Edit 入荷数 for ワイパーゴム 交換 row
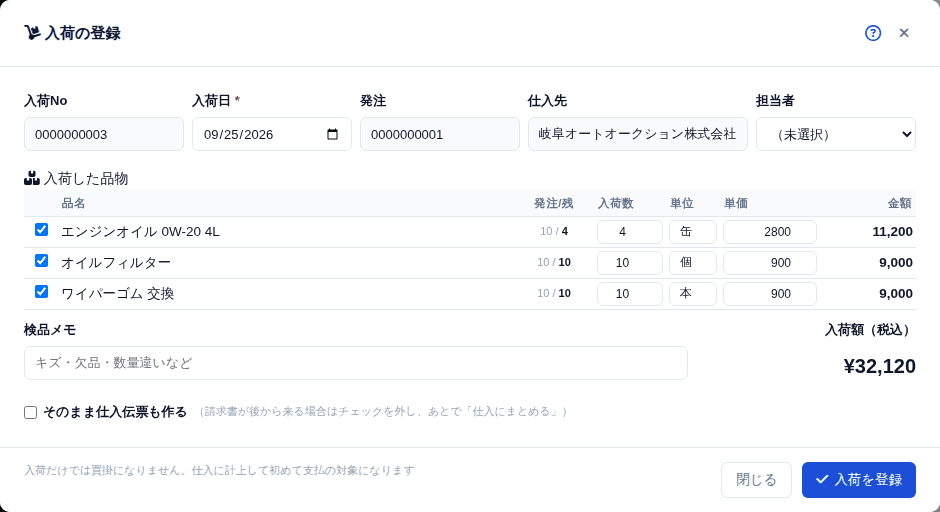This screenshot has height=512, width=940. pos(629,294)
